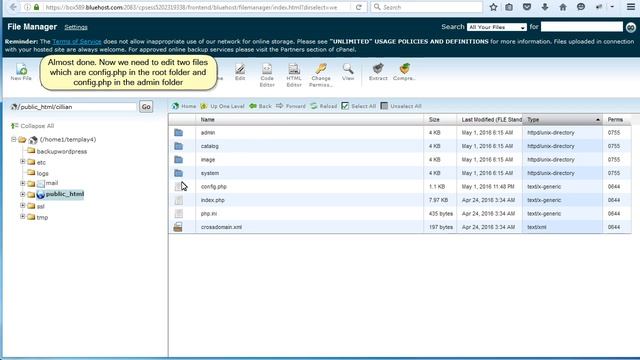Bookmark page with star icon

[x=493, y=7]
